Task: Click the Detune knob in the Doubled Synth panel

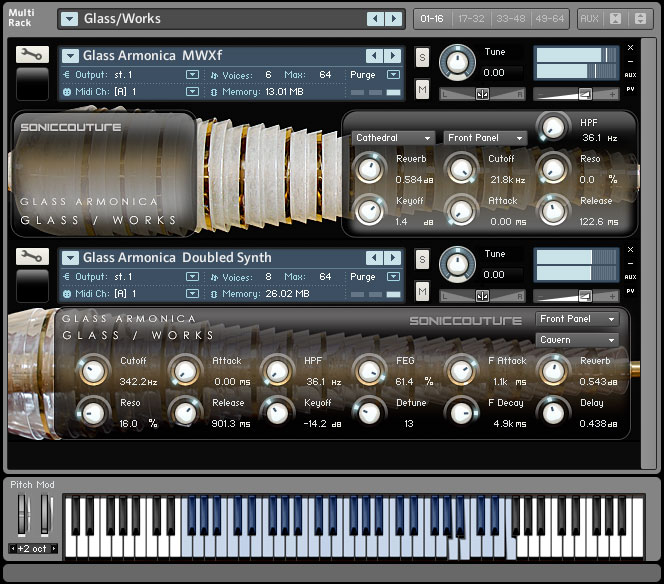Action: point(370,413)
